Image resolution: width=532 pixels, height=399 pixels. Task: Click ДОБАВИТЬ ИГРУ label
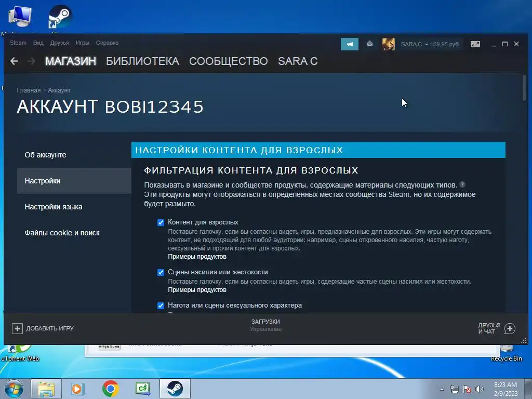coord(50,328)
